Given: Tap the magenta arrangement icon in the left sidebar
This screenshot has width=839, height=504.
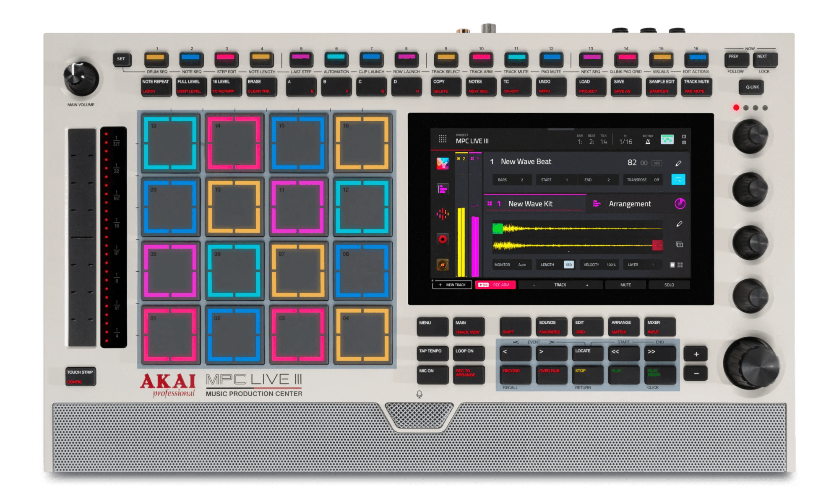Looking at the screenshot, I should (x=443, y=189).
